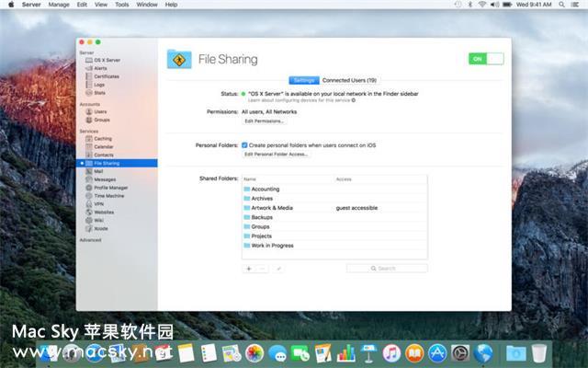Image resolution: width=588 pixels, height=368 pixels.
Task: Select the Groups shared folder row
Action: pyautogui.click(x=334, y=226)
